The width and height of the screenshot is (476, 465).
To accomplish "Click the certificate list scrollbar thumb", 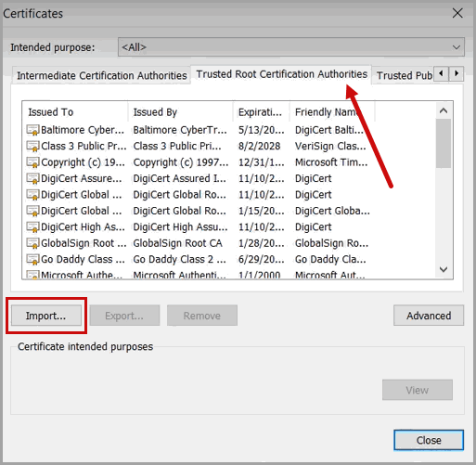I will [x=444, y=144].
